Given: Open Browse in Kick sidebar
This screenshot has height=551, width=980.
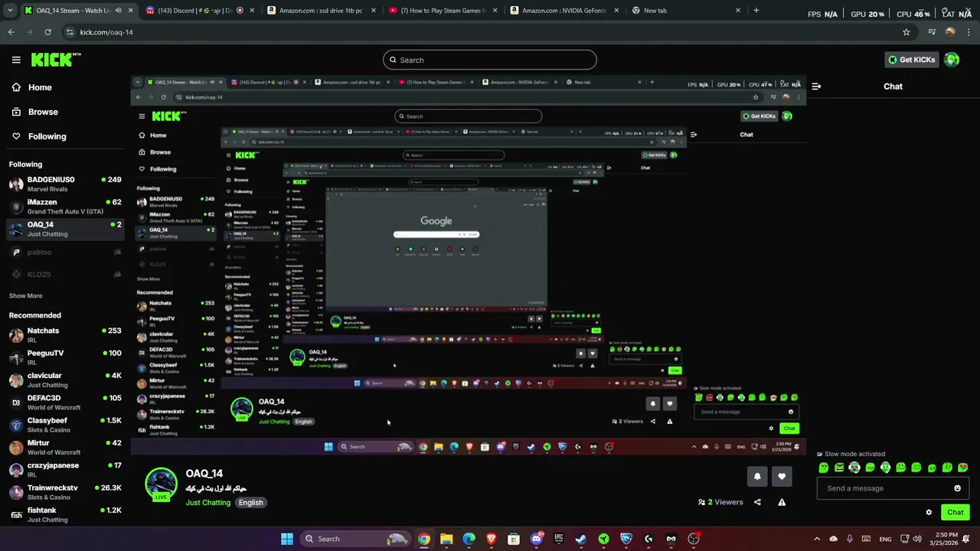Looking at the screenshot, I should tap(35, 112).
